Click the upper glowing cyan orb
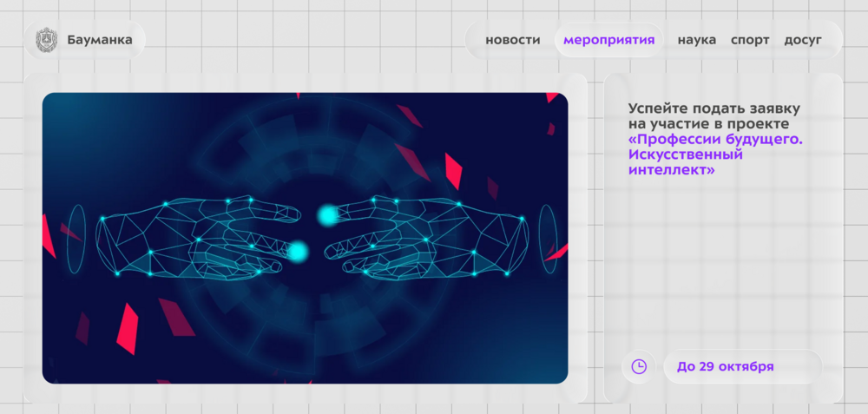868x414 pixels. tap(327, 215)
